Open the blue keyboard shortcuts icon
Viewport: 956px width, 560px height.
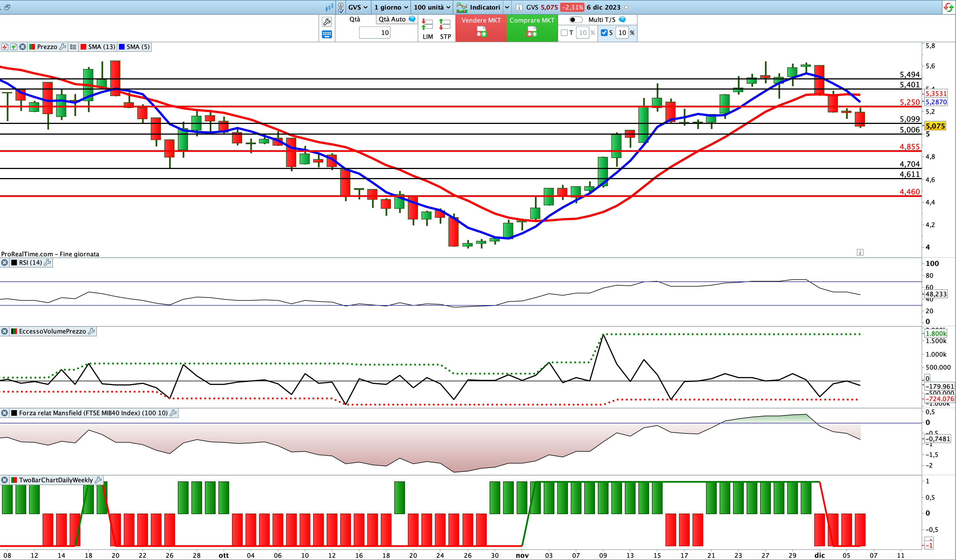[x=327, y=34]
